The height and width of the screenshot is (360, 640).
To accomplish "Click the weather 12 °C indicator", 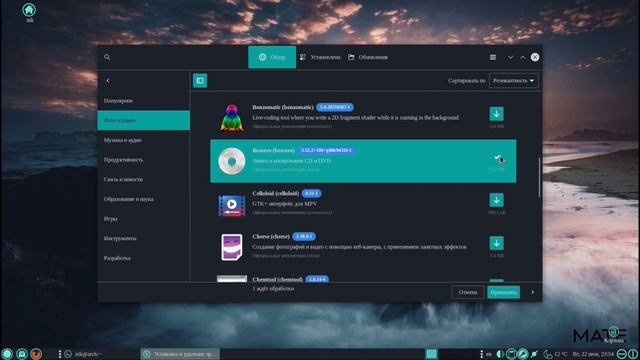I will (x=556, y=354).
